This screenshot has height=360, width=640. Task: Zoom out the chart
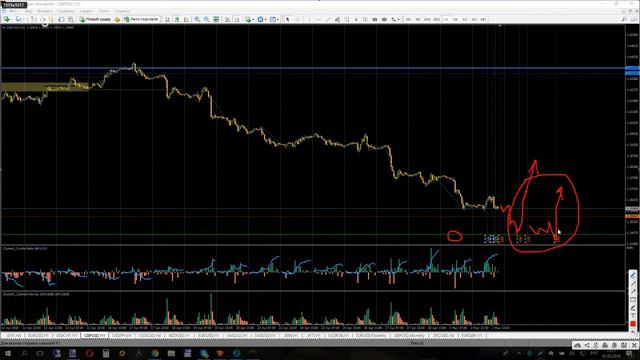207,19
